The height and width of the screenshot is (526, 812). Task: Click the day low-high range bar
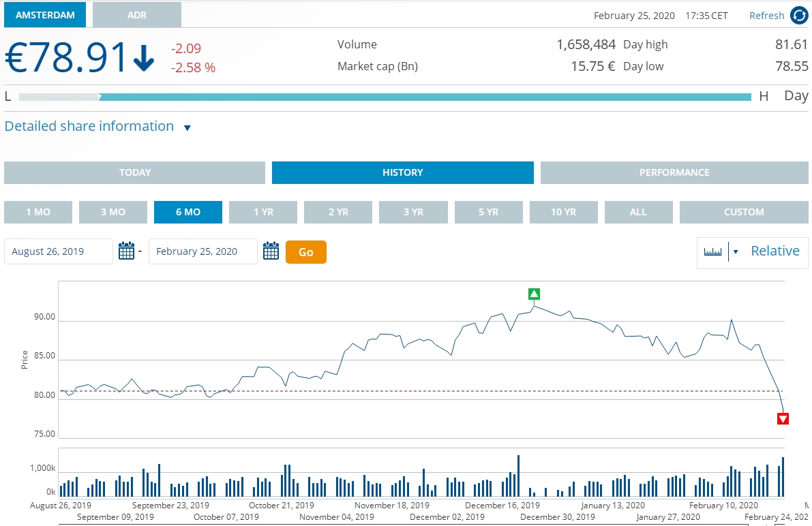385,97
